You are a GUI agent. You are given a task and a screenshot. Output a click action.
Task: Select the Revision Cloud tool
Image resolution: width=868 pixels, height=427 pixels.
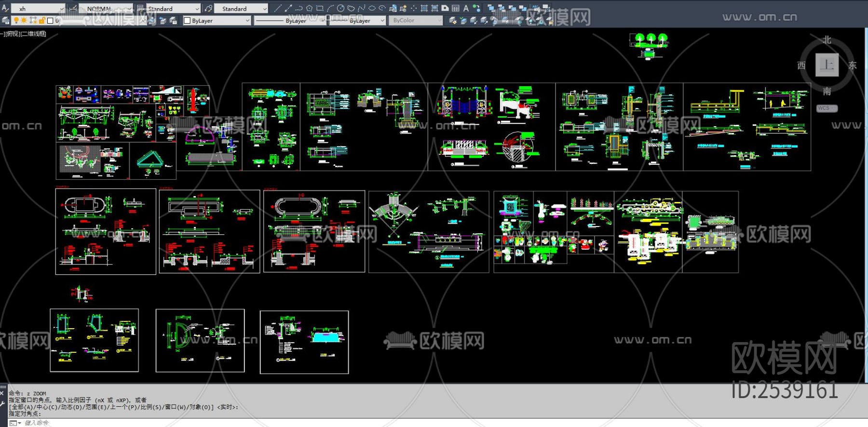(351, 8)
